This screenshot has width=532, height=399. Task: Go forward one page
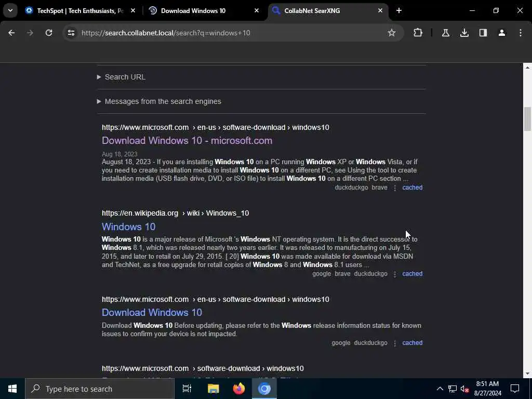30,33
